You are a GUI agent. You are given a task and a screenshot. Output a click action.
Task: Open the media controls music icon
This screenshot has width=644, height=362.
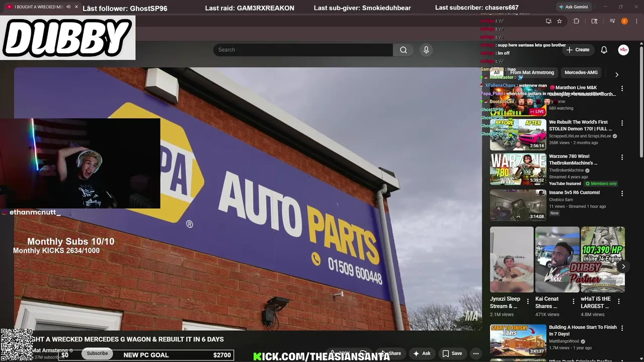click(612, 21)
